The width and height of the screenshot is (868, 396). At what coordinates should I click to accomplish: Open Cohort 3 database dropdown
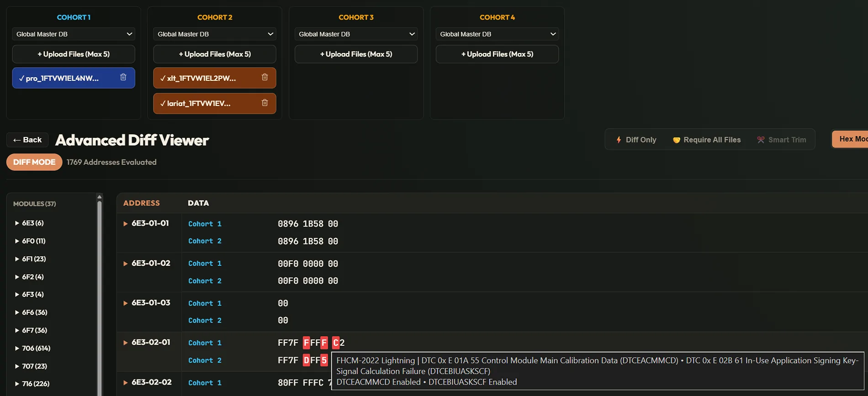356,34
